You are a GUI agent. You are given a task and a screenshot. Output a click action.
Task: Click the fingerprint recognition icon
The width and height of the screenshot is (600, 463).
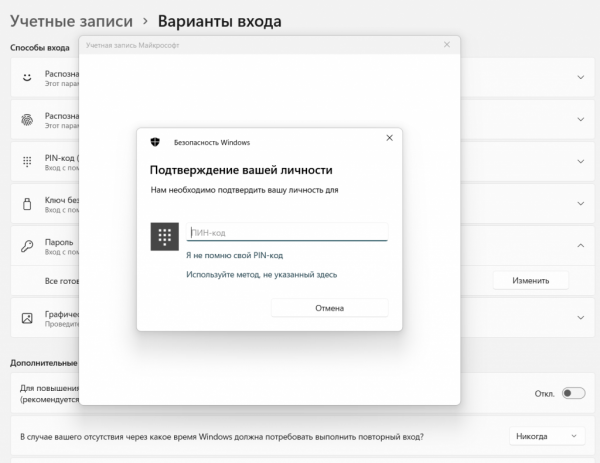click(27, 120)
